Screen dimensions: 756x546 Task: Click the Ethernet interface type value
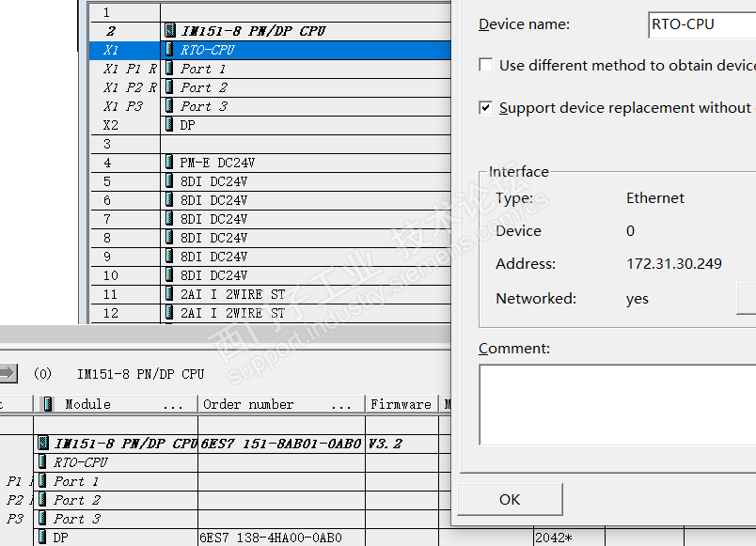click(x=655, y=198)
